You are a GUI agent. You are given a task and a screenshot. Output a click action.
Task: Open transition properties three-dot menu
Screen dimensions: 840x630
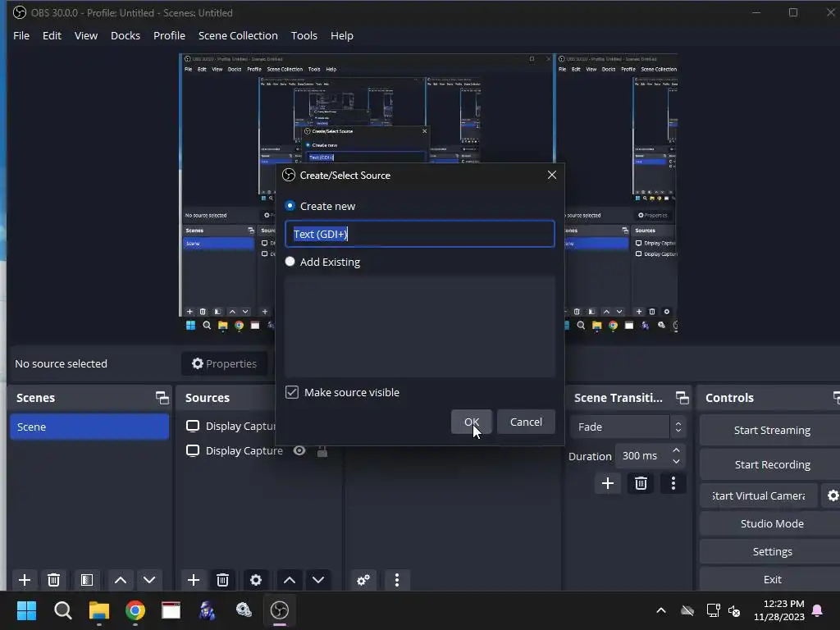click(x=673, y=483)
